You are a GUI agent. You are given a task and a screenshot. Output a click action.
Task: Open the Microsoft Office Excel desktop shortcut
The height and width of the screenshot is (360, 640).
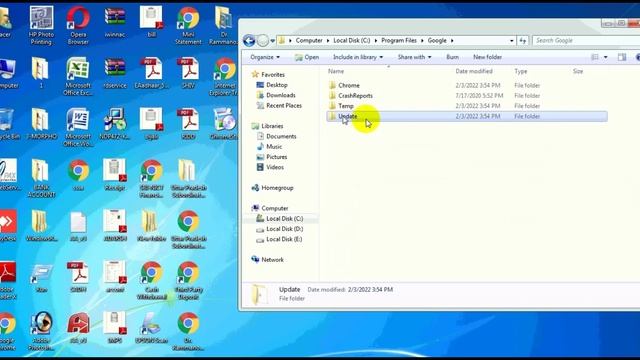[x=78, y=76]
